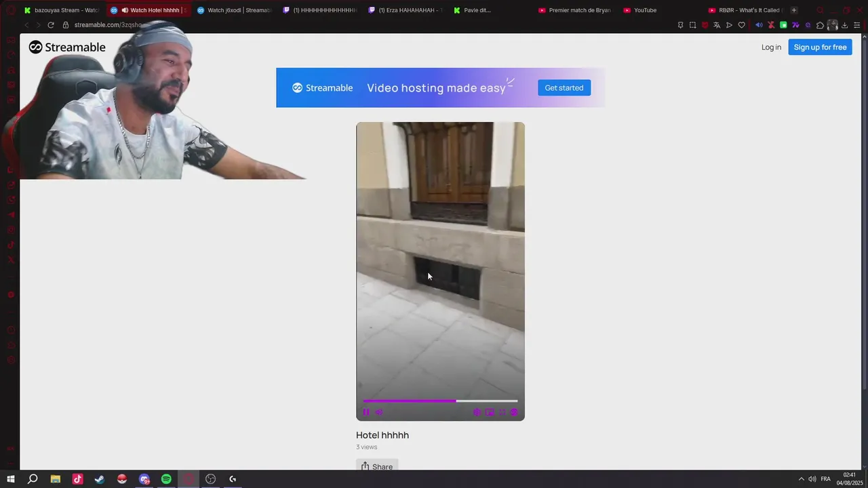Open Windows taskbar search

pyautogui.click(x=33, y=479)
